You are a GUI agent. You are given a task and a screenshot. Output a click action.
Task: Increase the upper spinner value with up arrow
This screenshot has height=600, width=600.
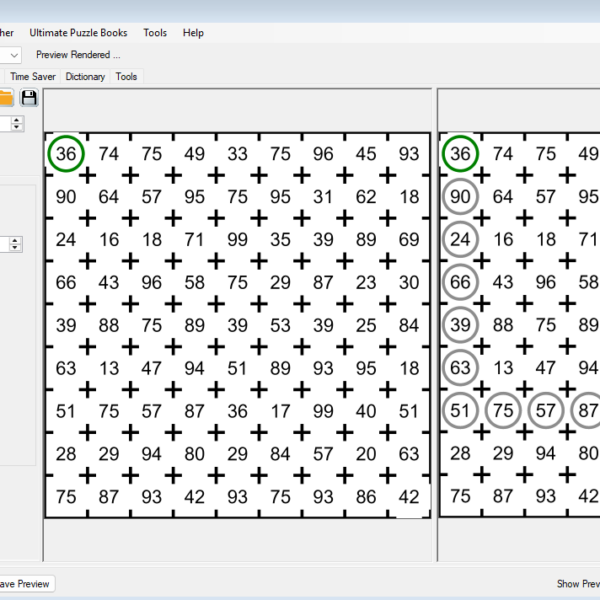click(x=17, y=120)
